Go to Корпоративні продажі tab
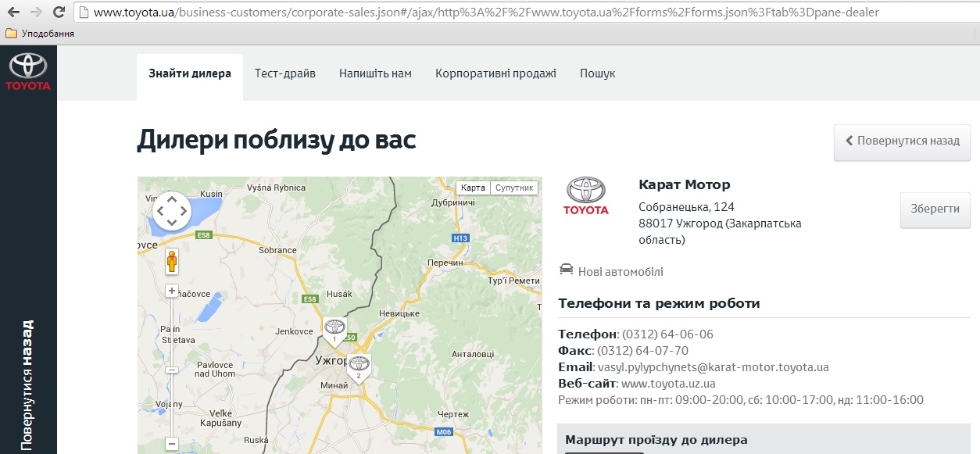This screenshot has height=454, width=980. pos(495,73)
